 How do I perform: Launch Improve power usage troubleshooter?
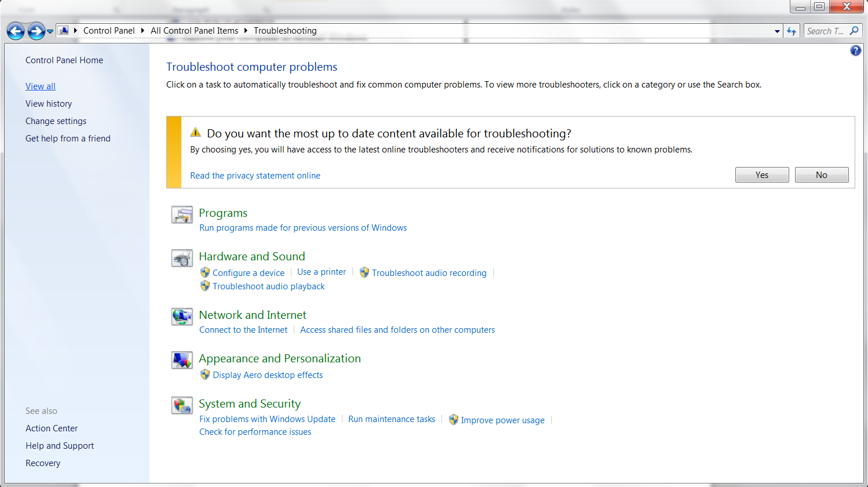503,420
